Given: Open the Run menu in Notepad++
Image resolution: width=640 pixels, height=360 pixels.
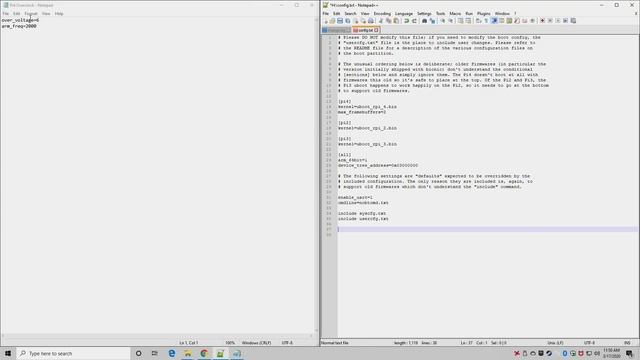Looking at the screenshot, I should click(469, 13).
